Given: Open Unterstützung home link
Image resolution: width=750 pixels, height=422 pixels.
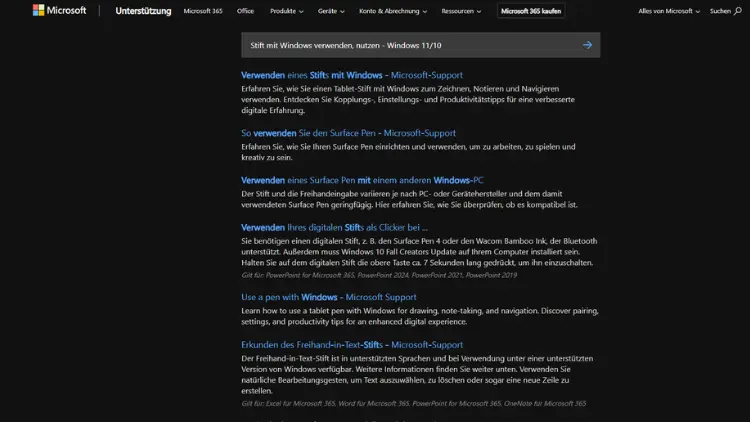Looking at the screenshot, I should pos(143,11).
